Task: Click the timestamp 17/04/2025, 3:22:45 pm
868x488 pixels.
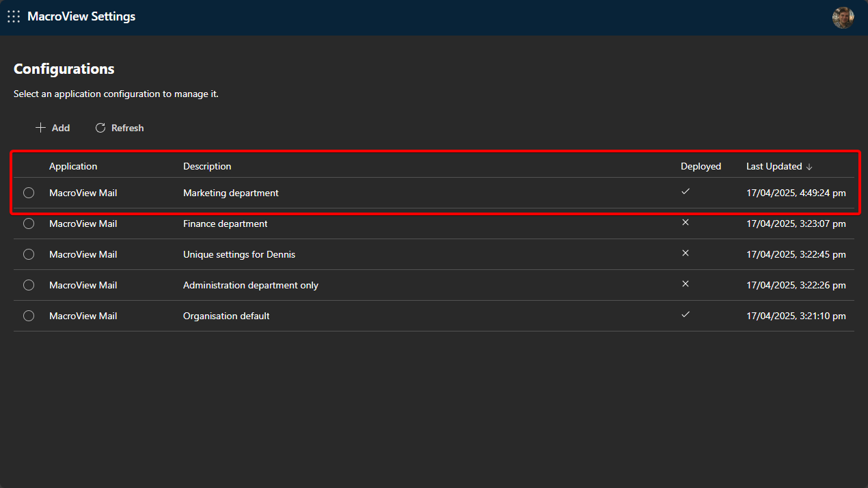Action: 796,254
